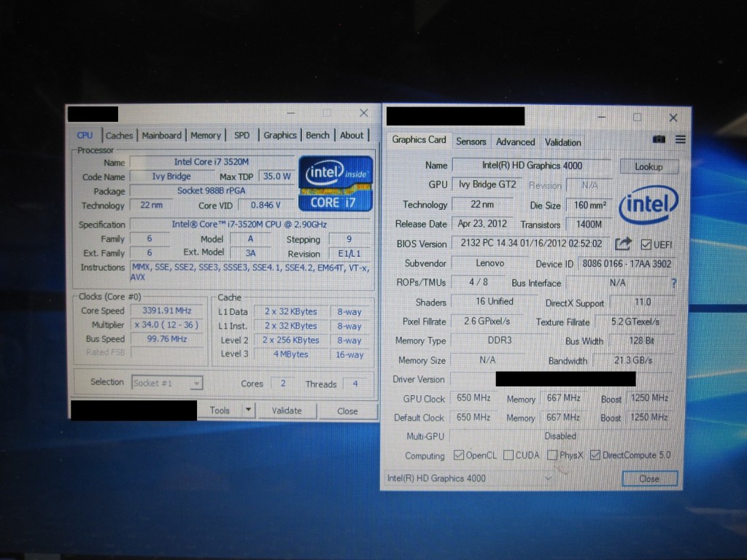Click the Code Name value Ivy Bridge
747x560 pixels.
171,176
